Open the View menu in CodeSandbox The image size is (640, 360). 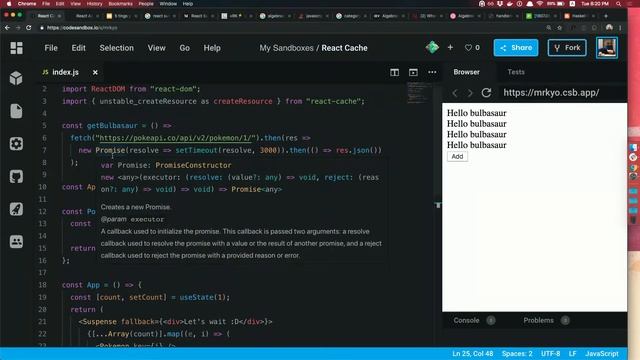pyautogui.click(x=156, y=48)
